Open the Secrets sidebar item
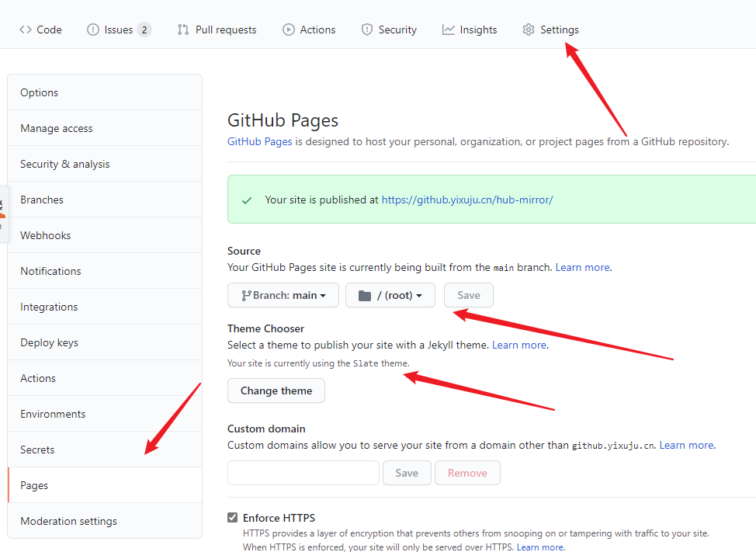This screenshot has width=756, height=552. pos(105,450)
